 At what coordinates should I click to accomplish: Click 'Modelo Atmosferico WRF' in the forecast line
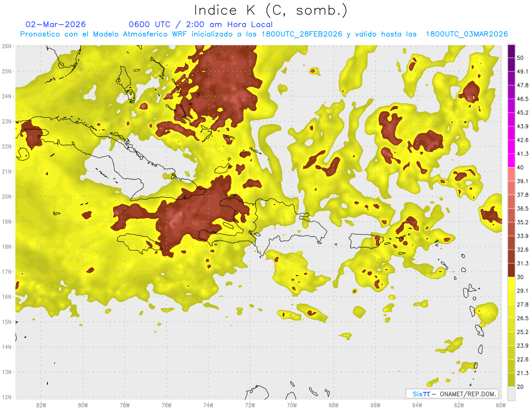point(140,34)
